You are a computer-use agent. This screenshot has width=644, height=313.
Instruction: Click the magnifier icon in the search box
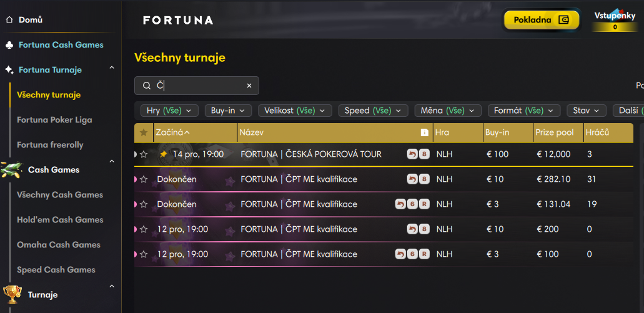(147, 86)
